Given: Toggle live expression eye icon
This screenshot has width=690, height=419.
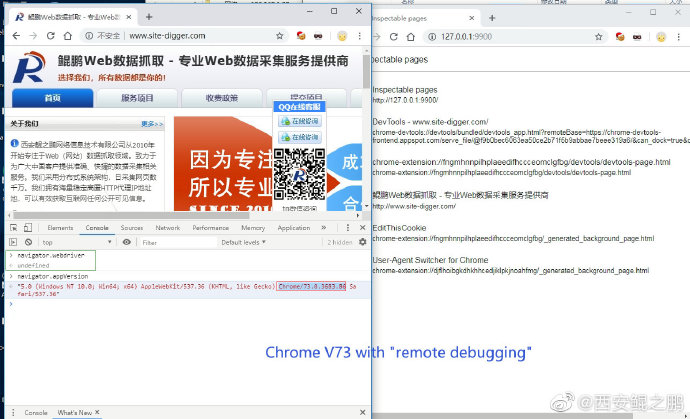Looking at the screenshot, I should tap(127, 242).
